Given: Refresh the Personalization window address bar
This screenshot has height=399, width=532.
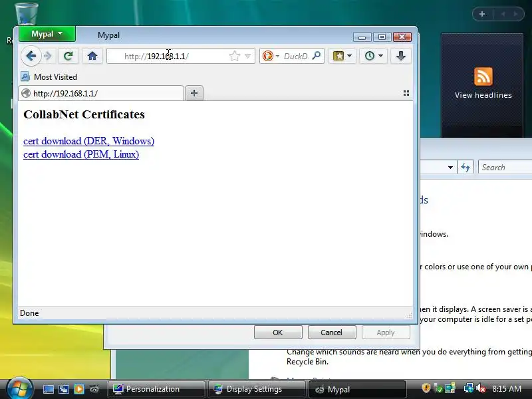Looking at the screenshot, I should click(465, 168).
